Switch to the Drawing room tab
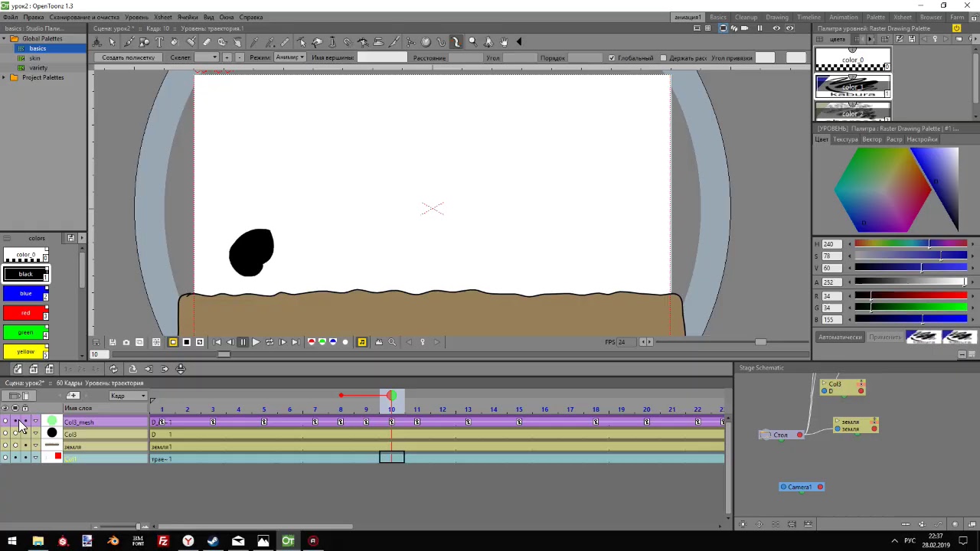980x551 pixels. (777, 17)
